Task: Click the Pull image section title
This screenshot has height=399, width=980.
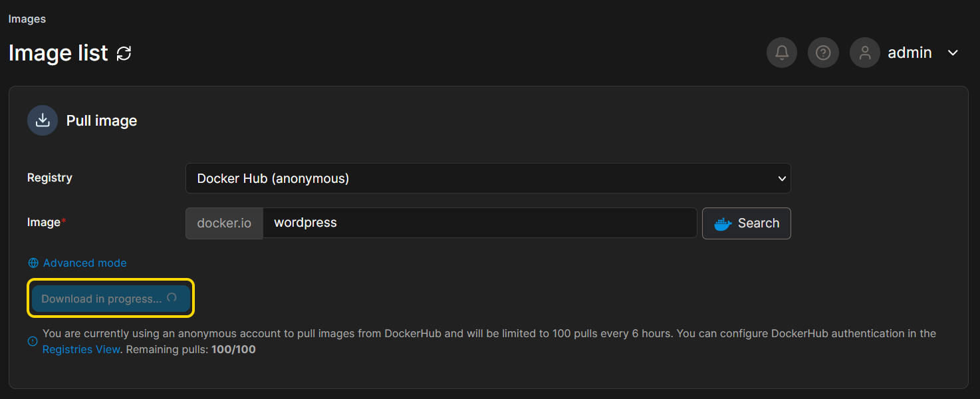Action: point(102,120)
